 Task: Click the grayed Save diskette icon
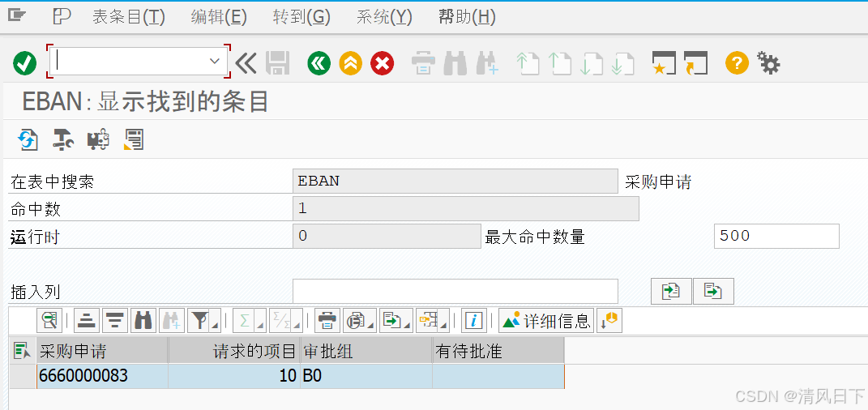pyautogui.click(x=277, y=64)
